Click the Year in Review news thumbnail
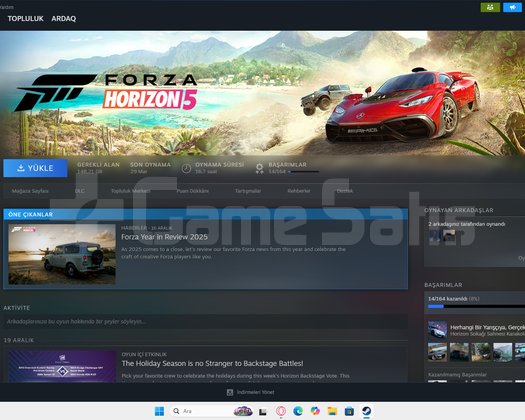The height and width of the screenshot is (420, 525). click(62, 255)
